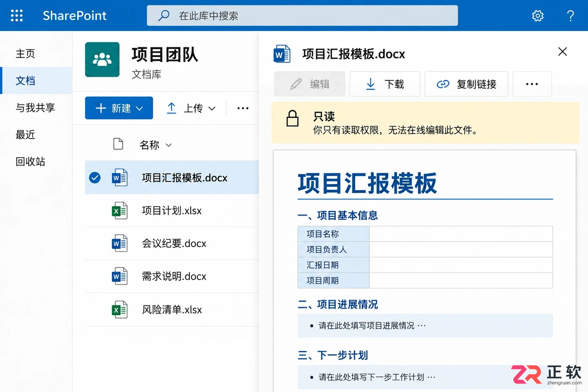Viewport: 588px width, 392px height.
Task: Click the 项目负责人 cell in preview table
Action: tap(334, 249)
